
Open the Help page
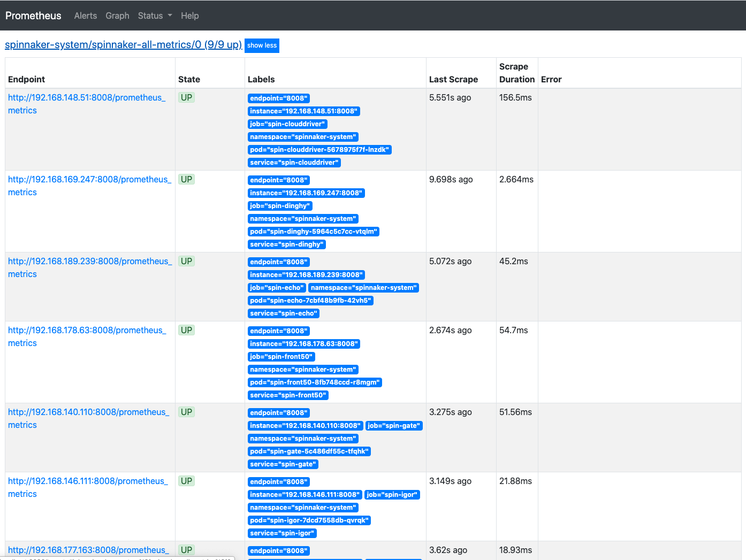[x=189, y=16]
